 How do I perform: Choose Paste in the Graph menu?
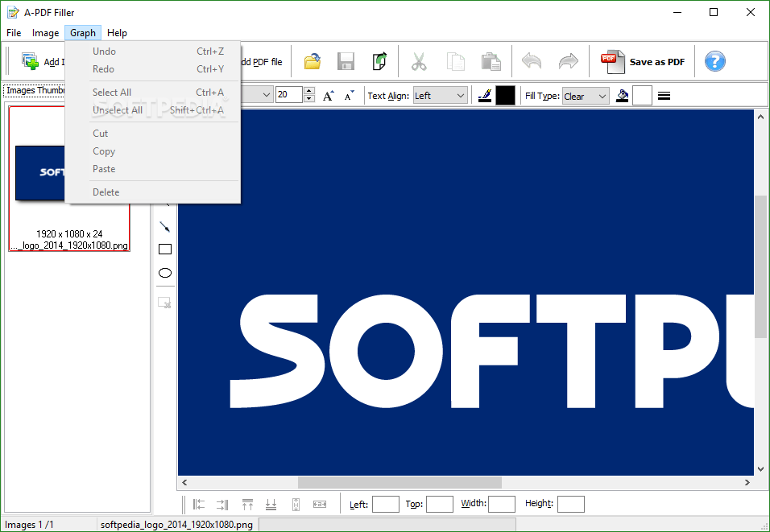point(153,169)
